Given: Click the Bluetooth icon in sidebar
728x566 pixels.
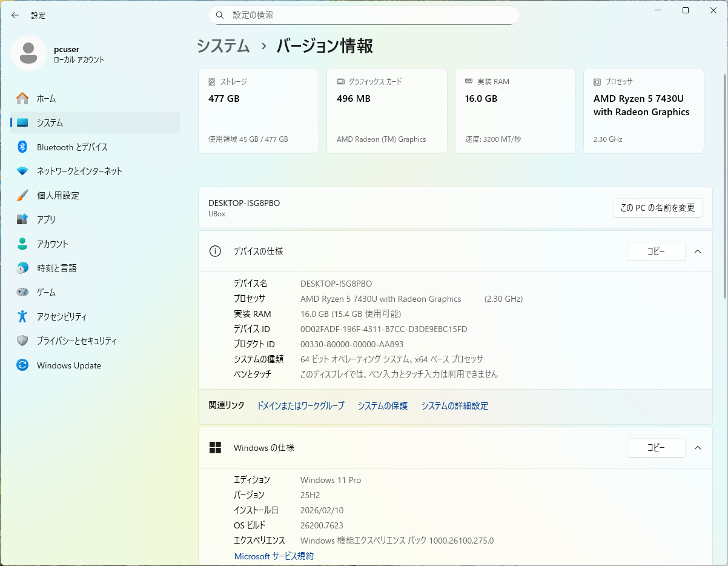Looking at the screenshot, I should pos(22,147).
